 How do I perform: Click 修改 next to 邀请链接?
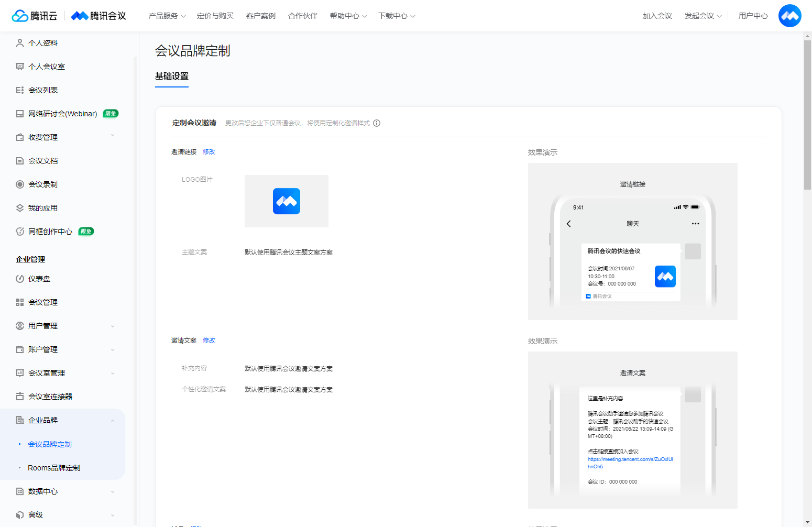pos(209,152)
